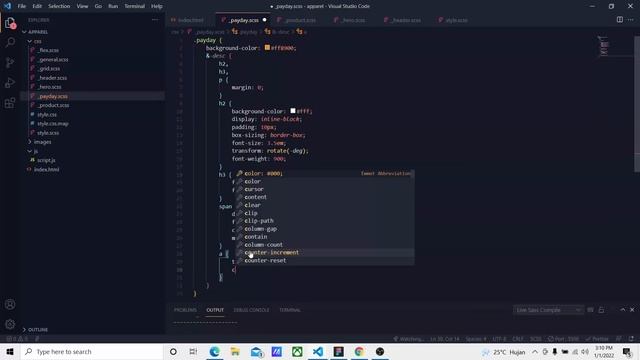Open the Accounts menu icon
The image size is (640, 360).
pyautogui.click(x=10, y=304)
